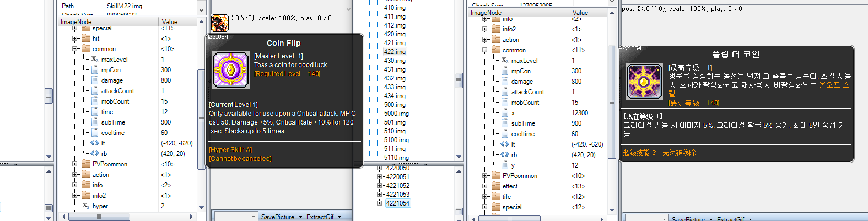868x221 pixels.
Task: Click the effect folder icon in right tree
Action: tap(496, 186)
